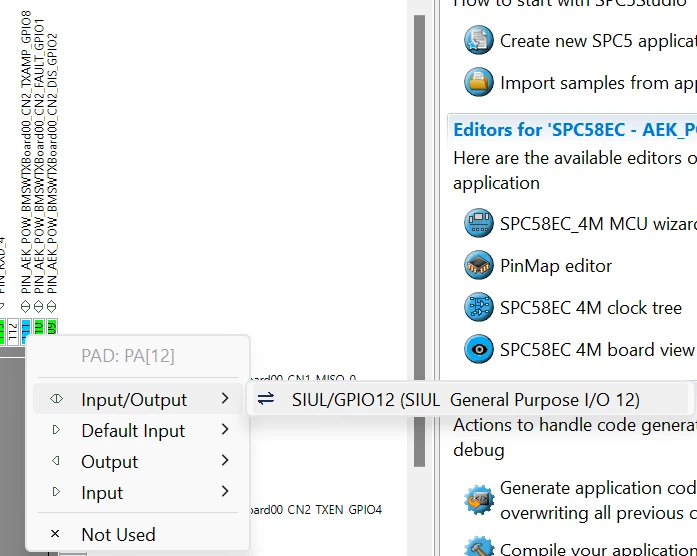Click the Import samples folder icon
Screen dimensions: 697x556
click(x=479, y=82)
